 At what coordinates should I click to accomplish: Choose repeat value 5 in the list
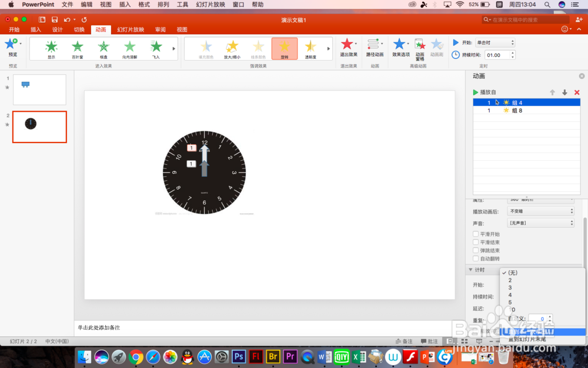point(542,302)
